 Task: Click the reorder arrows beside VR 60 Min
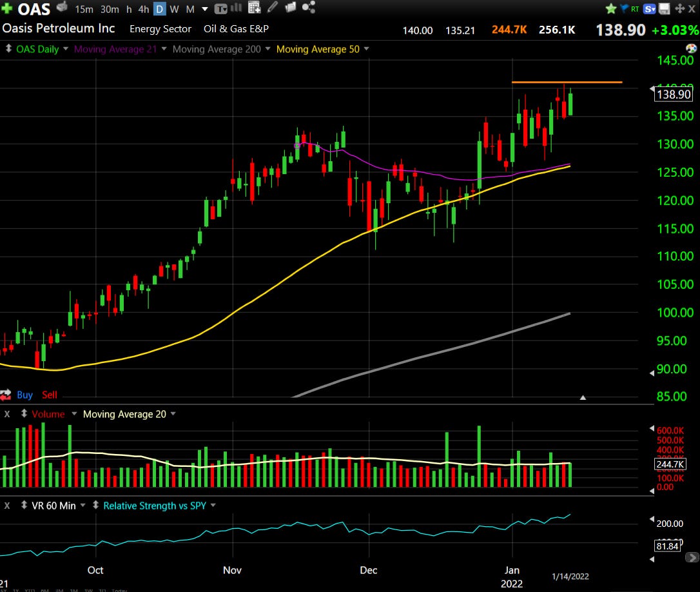[x=24, y=506]
